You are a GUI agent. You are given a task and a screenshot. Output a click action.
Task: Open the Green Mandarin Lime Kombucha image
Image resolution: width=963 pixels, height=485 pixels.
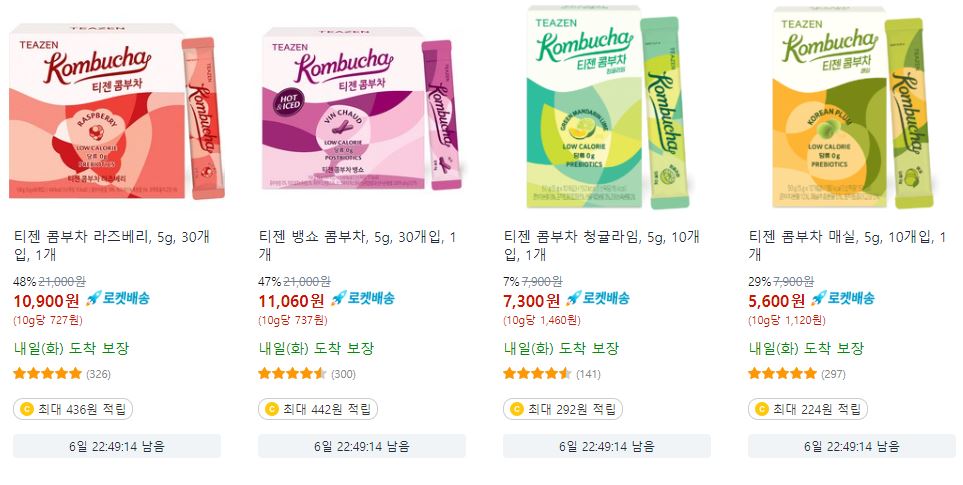click(607, 107)
